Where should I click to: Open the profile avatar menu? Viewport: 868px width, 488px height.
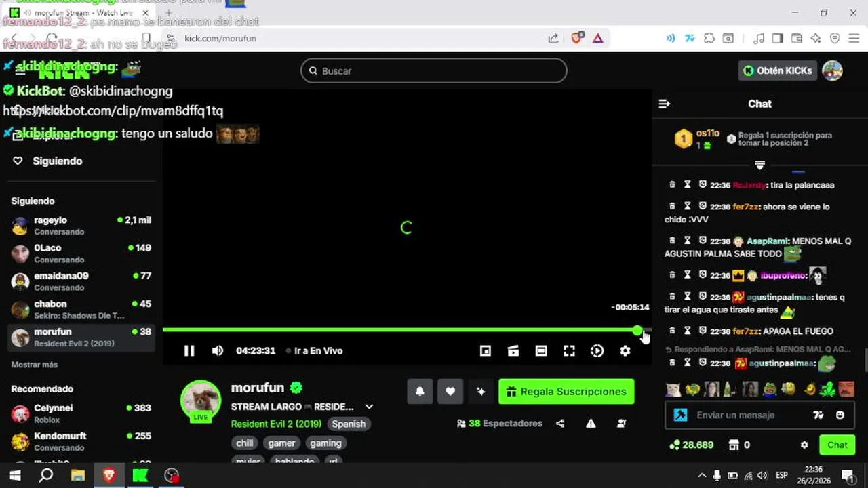[x=832, y=70]
